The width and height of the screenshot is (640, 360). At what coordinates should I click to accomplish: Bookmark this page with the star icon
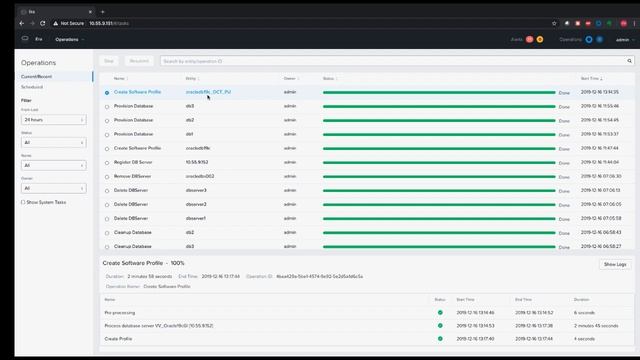coord(554,23)
